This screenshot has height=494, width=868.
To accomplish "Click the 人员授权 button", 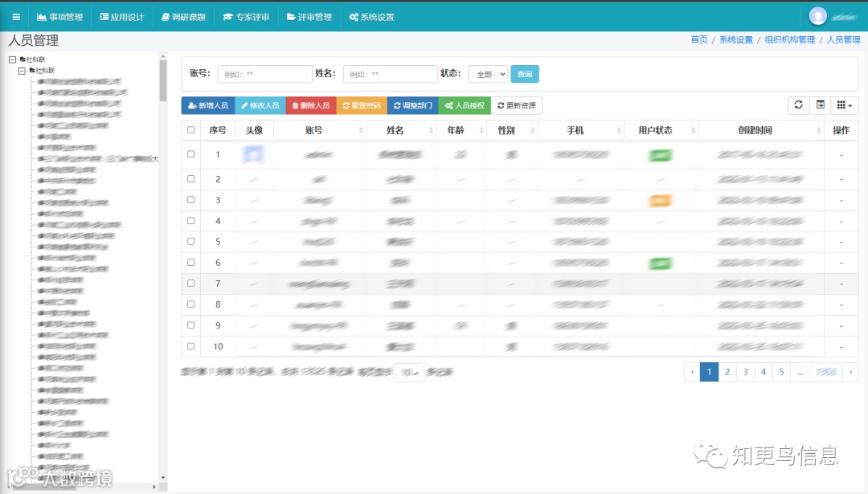I will click(x=465, y=105).
